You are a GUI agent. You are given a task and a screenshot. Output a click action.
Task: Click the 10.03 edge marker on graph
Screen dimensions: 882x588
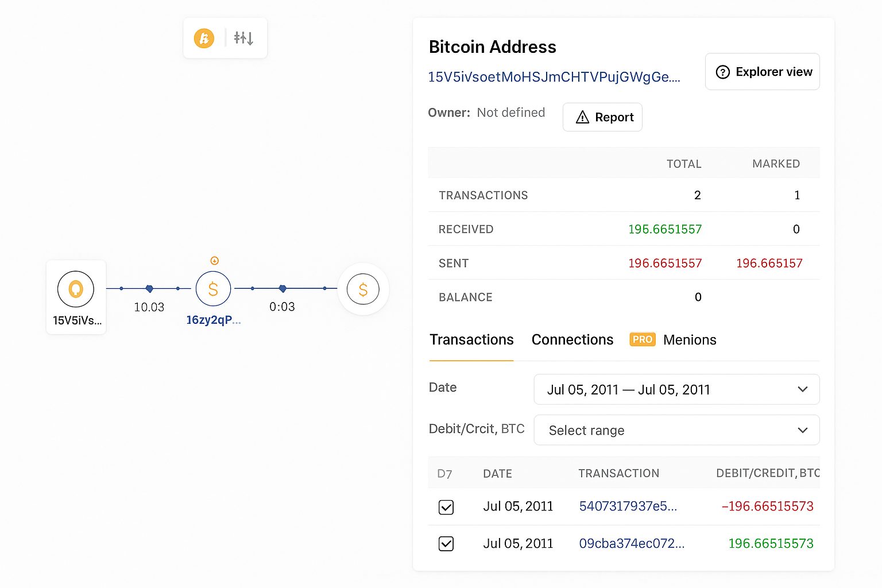pos(149,288)
